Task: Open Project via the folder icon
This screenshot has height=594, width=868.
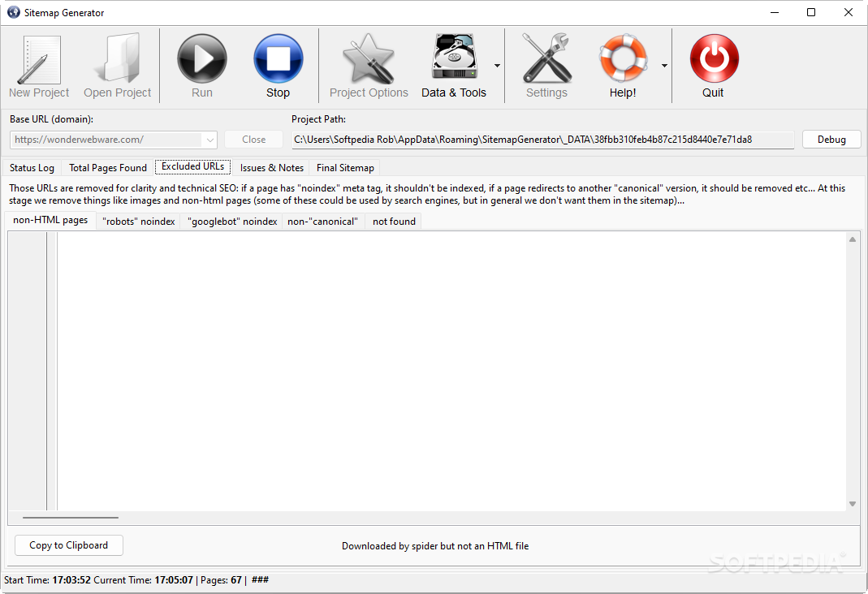Action: pos(117,58)
